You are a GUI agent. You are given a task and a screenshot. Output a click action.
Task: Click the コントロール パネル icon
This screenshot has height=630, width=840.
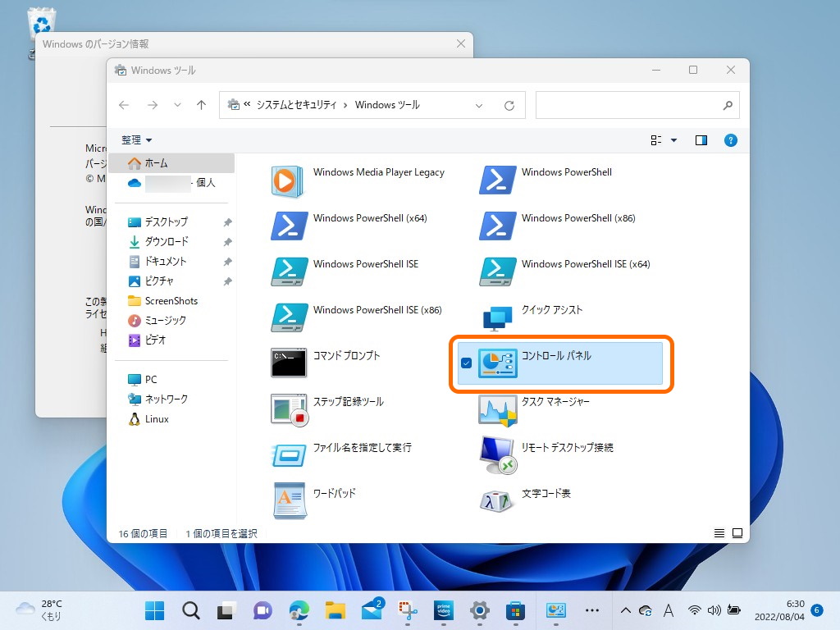[498, 363]
